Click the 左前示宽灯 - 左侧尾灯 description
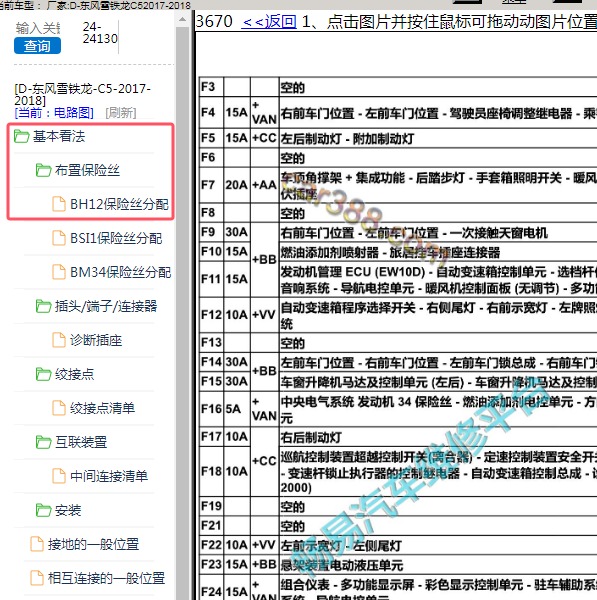 point(341,545)
